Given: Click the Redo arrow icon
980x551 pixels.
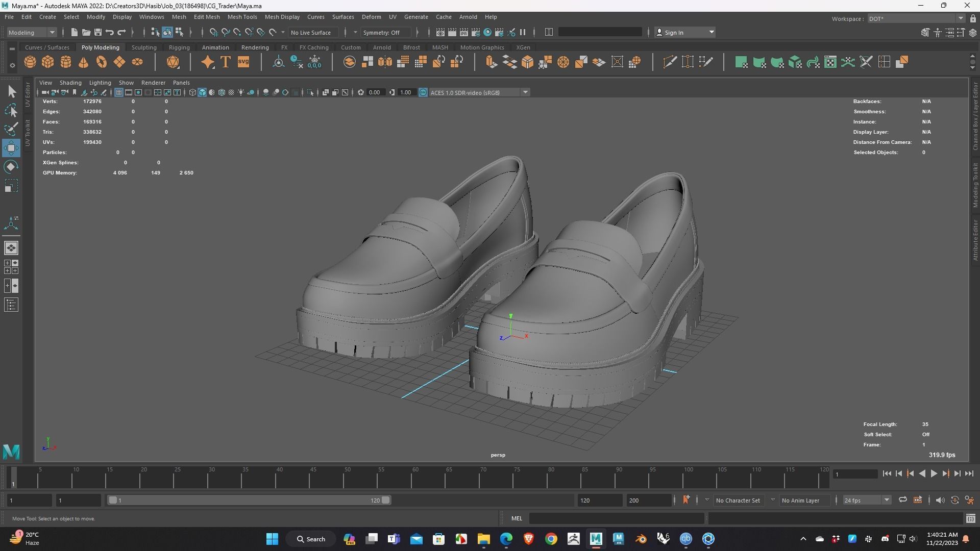Looking at the screenshot, I should pos(122,32).
